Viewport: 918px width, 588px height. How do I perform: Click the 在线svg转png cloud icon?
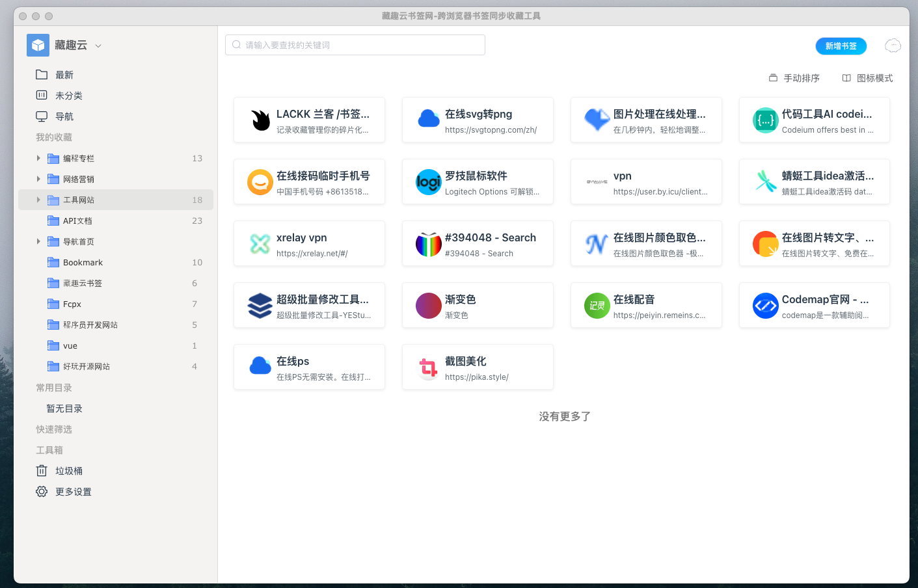[428, 120]
